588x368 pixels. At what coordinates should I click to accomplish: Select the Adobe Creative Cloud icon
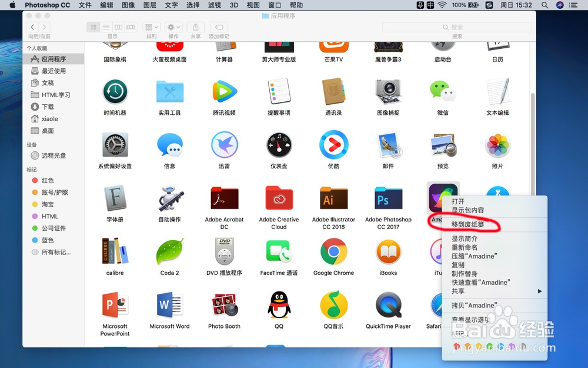(x=279, y=198)
